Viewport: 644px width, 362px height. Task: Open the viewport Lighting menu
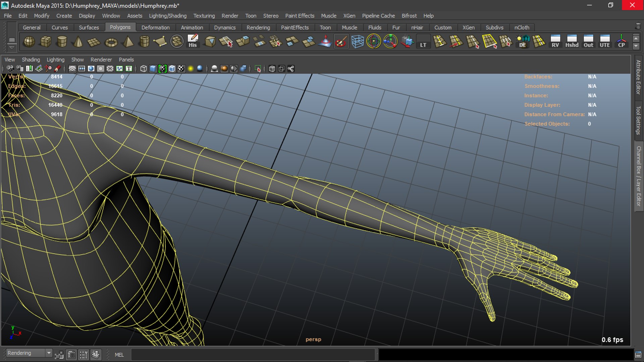55,59
